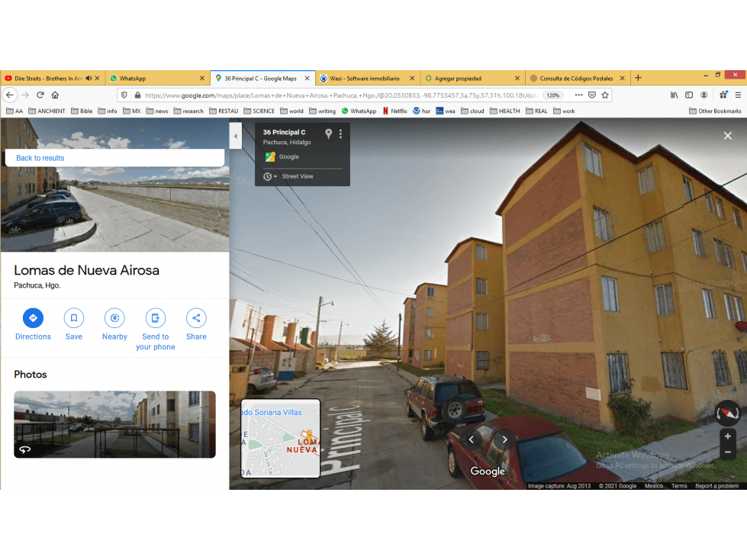Go to the browser Home page
Image resolution: width=747 pixels, height=560 pixels.
coord(55,95)
